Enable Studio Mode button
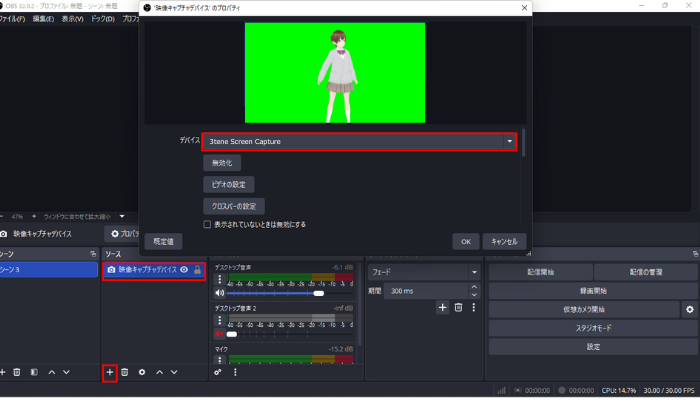This screenshot has width=700, height=400. pyautogui.click(x=593, y=328)
